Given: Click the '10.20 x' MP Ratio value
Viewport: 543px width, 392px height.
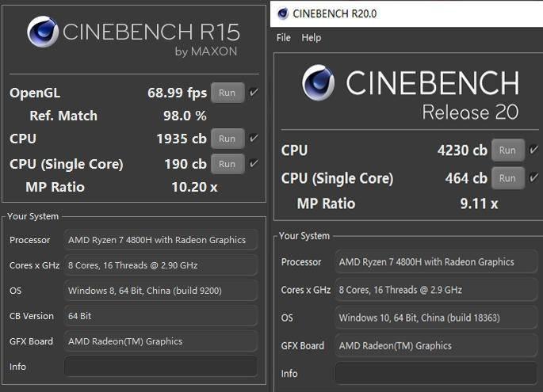Looking at the screenshot, I should [195, 187].
